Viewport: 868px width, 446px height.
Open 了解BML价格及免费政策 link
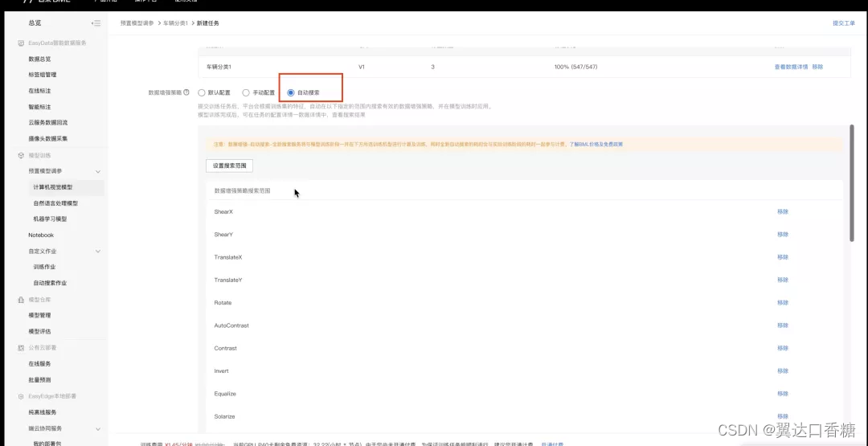click(596, 145)
